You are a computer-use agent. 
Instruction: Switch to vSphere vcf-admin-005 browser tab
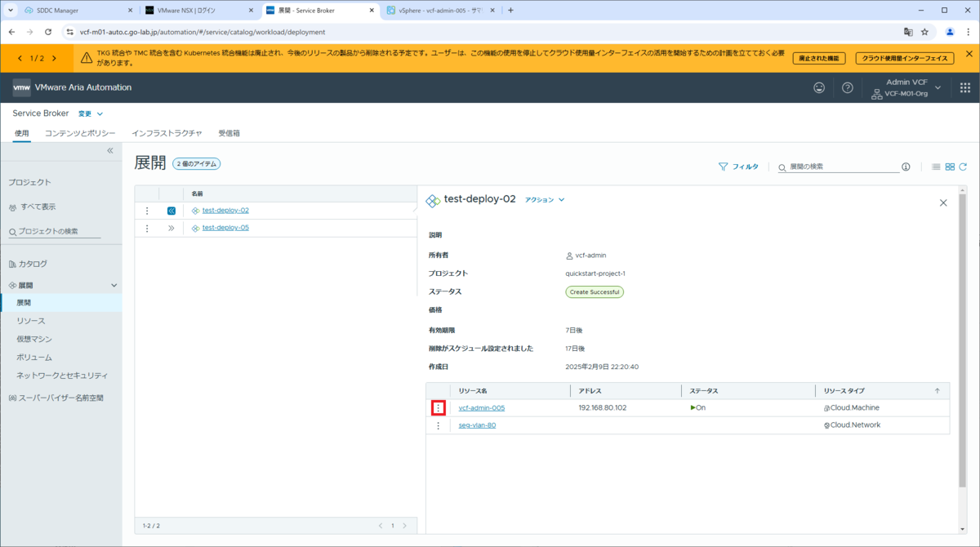[x=439, y=11]
